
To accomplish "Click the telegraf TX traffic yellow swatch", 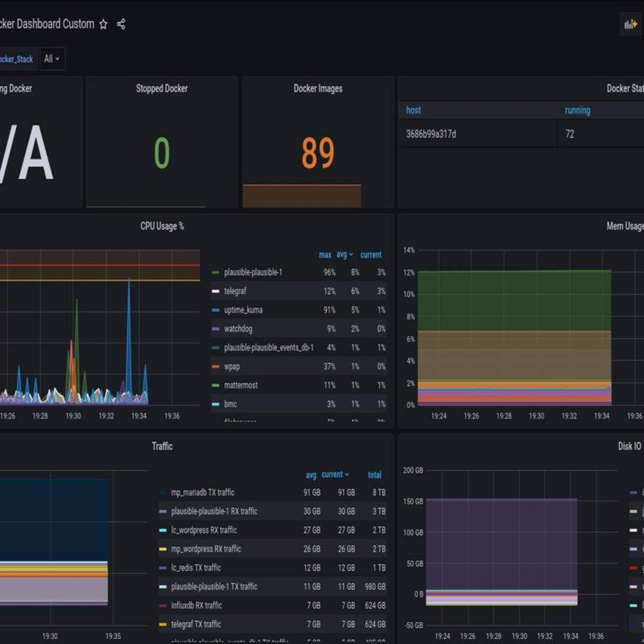I will tap(163, 624).
